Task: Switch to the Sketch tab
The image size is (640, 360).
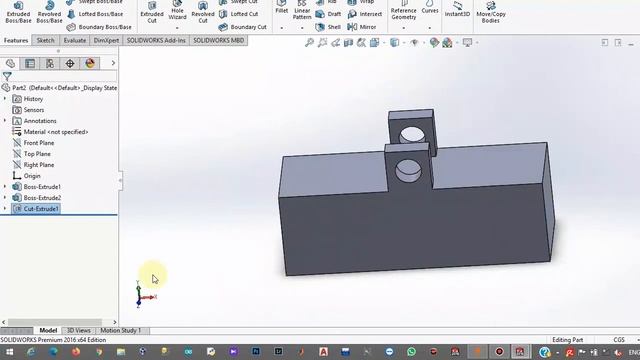Action: pyautogui.click(x=45, y=40)
